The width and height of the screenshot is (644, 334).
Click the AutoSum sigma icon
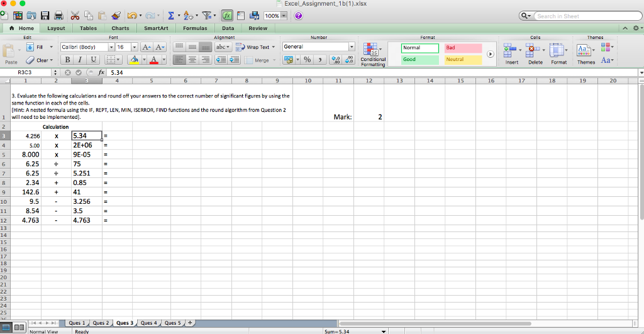click(x=171, y=16)
